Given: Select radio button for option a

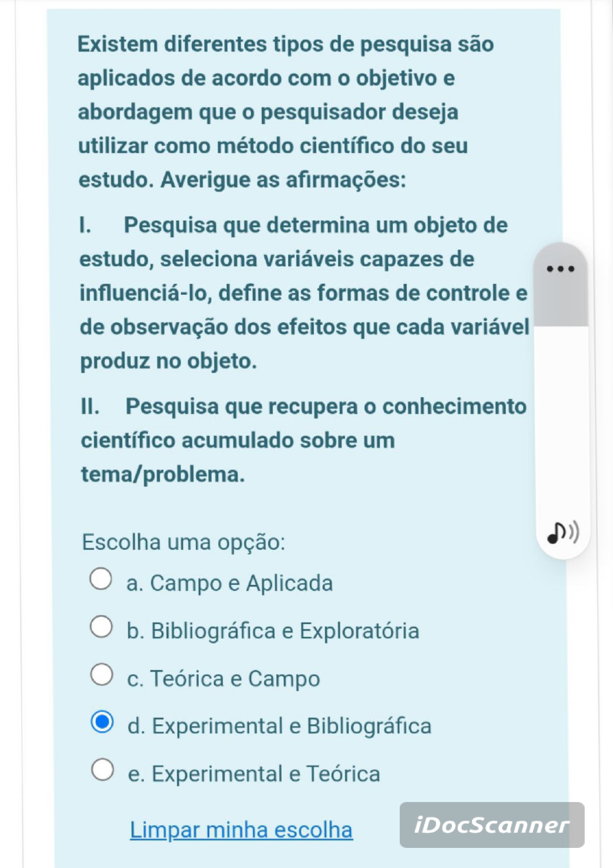Looking at the screenshot, I should tap(100, 579).
